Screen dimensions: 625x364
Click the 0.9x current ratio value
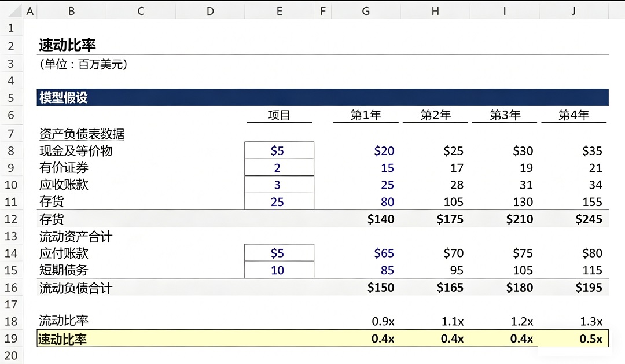coord(383,321)
